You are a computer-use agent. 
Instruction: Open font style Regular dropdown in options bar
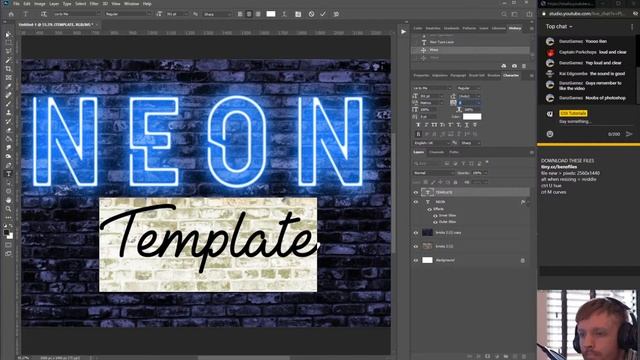(x=128, y=14)
